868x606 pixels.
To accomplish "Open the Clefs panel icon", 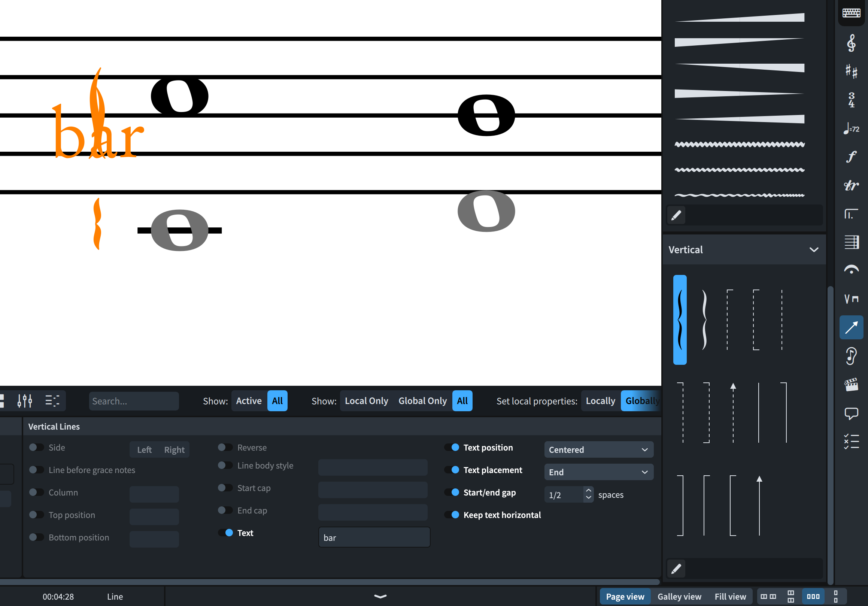I will click(851, 43).
